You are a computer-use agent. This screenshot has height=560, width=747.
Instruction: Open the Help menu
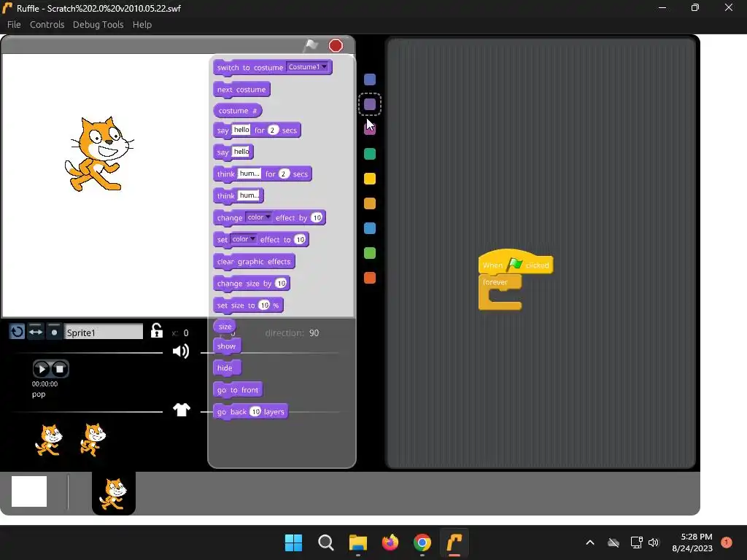tap(142, 24)
